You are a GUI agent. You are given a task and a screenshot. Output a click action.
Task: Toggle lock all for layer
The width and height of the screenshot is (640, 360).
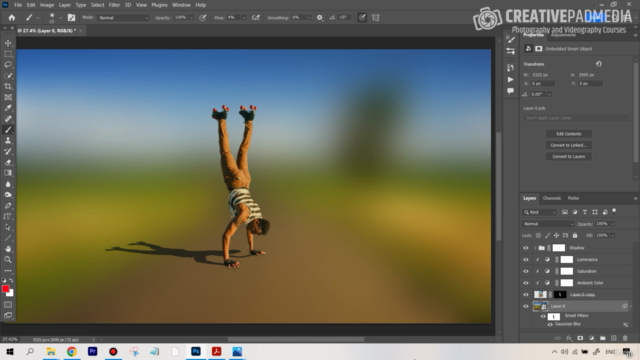point(575,236)
